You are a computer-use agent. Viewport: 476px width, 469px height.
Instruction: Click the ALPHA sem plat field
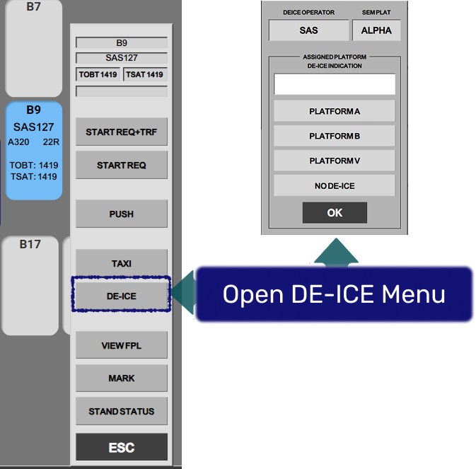[x=376, y=30]
